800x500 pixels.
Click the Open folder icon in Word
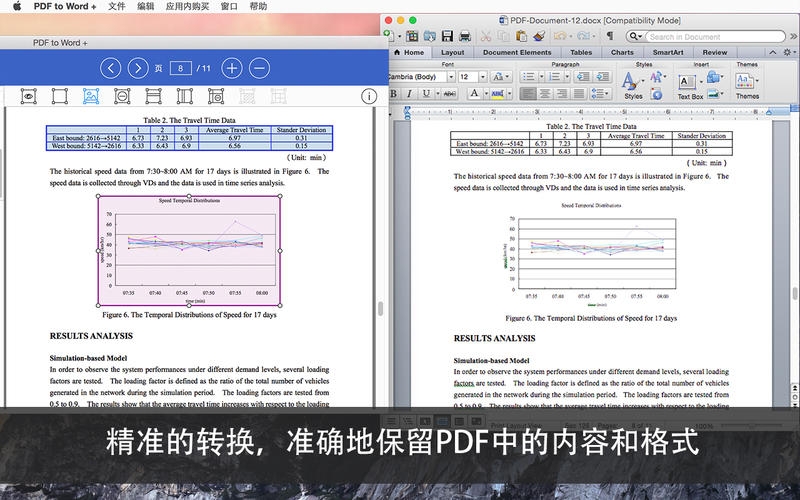430,36
